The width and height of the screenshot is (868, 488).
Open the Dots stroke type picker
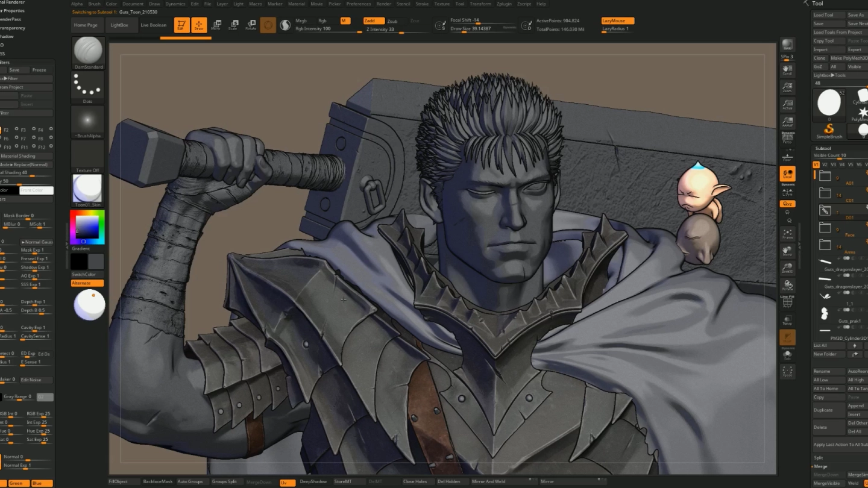[89, 88]
